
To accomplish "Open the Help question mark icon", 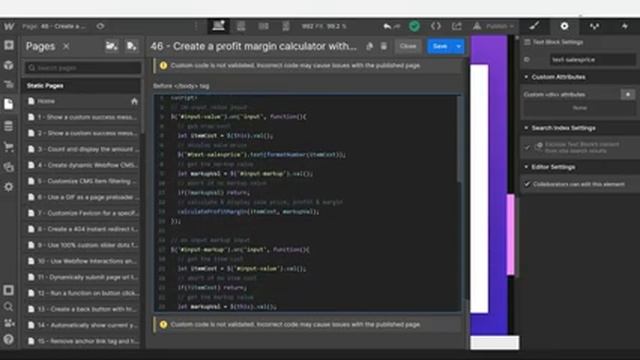I will pyautogui.click(x=9, y=339).
